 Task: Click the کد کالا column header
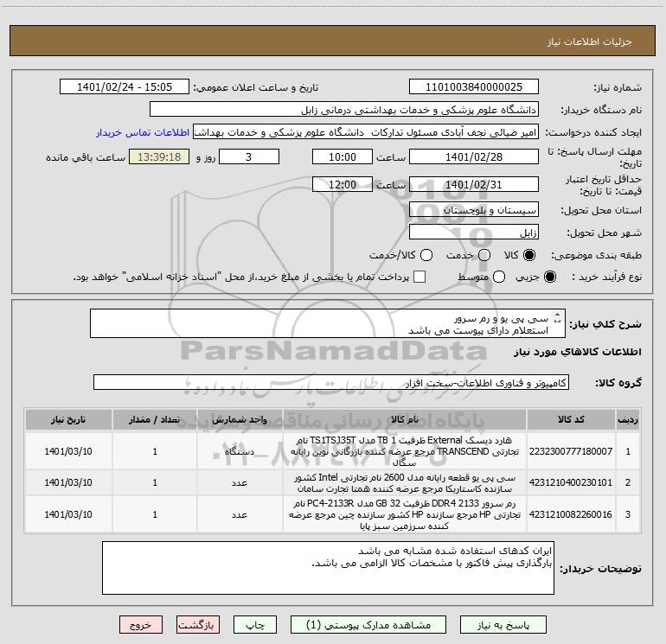pos(571,419)
